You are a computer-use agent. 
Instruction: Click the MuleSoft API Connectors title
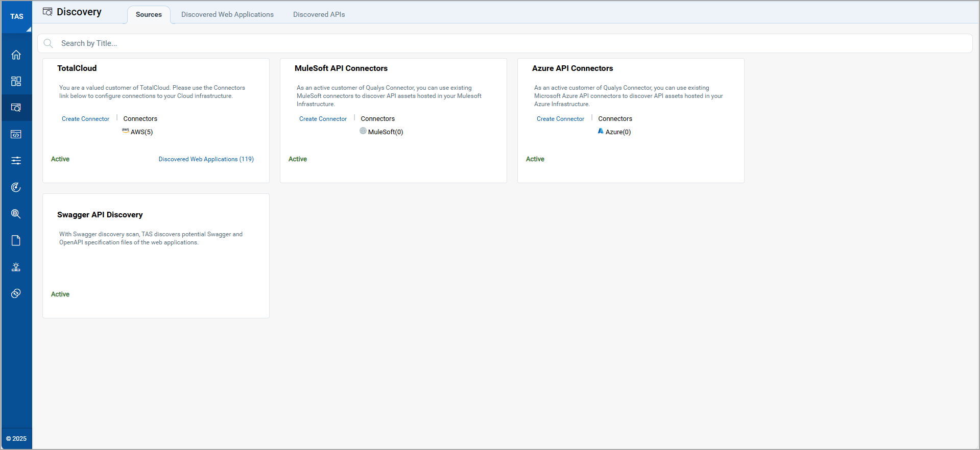(341, 68)
